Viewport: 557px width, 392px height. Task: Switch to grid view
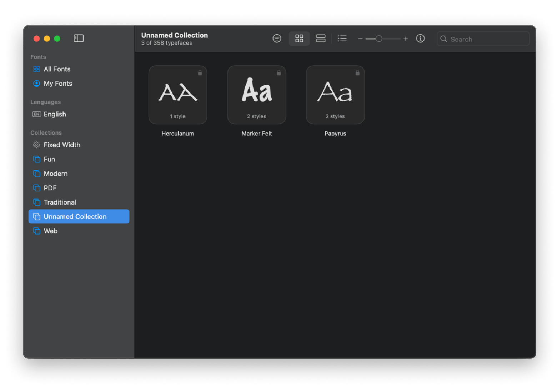[299, 39]
